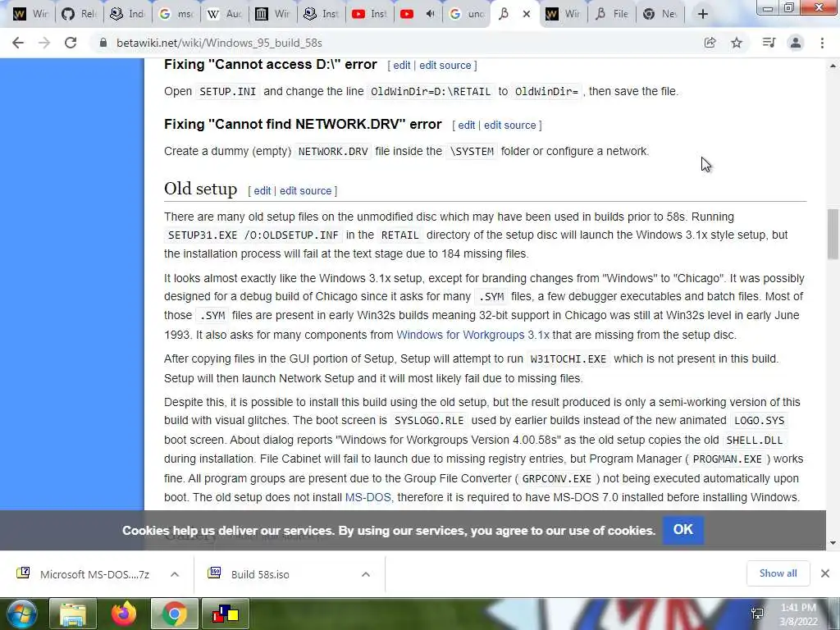
Task: Edit source of NETWORK.DRV error section
Action: coord(510,126)
